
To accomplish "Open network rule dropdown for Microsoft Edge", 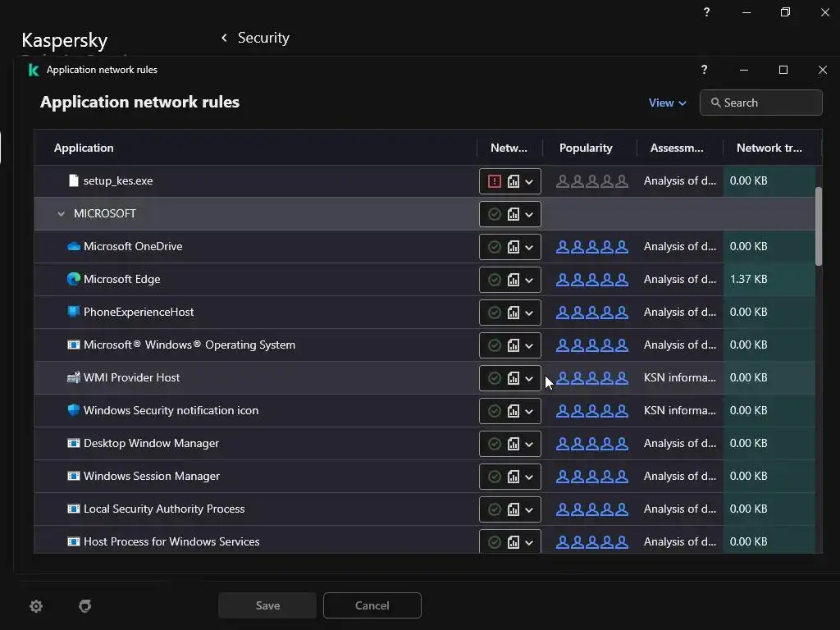I will point(529,280).
